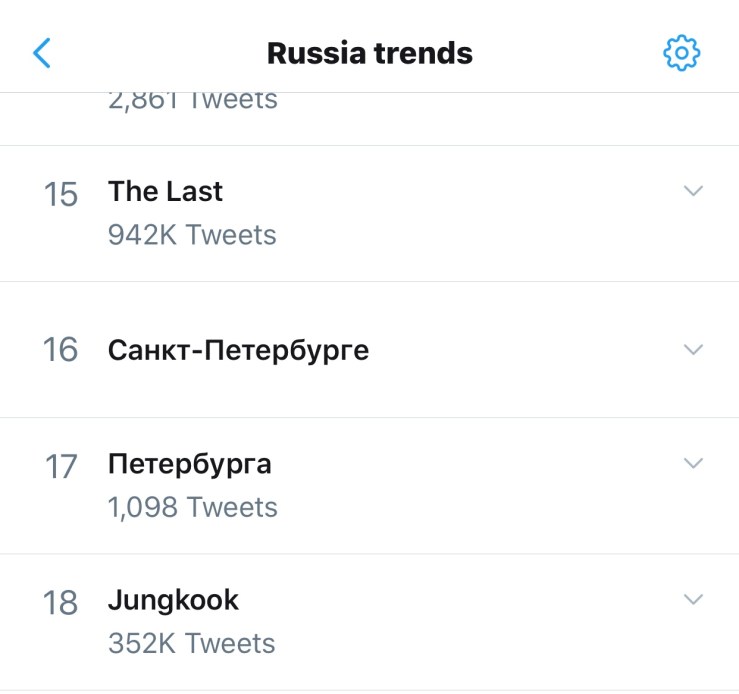Tap the Russia trends header title

[x=369, y=53]
